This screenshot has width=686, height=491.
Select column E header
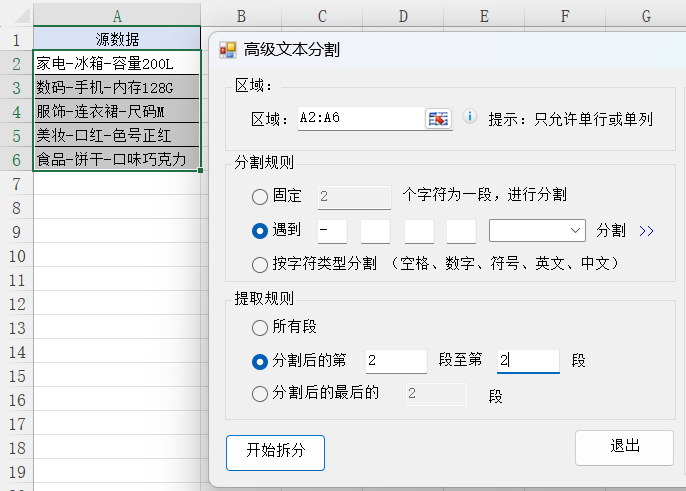(x=484, y=16)
